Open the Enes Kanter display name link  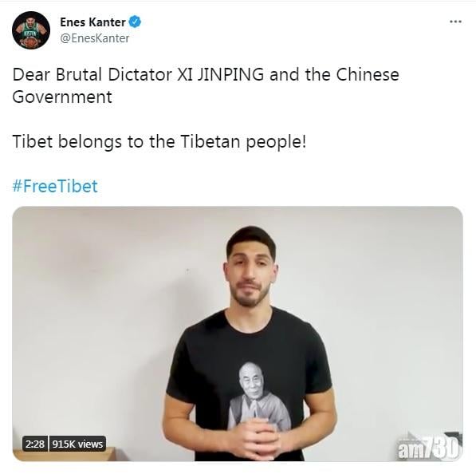[x=92, y=22]
